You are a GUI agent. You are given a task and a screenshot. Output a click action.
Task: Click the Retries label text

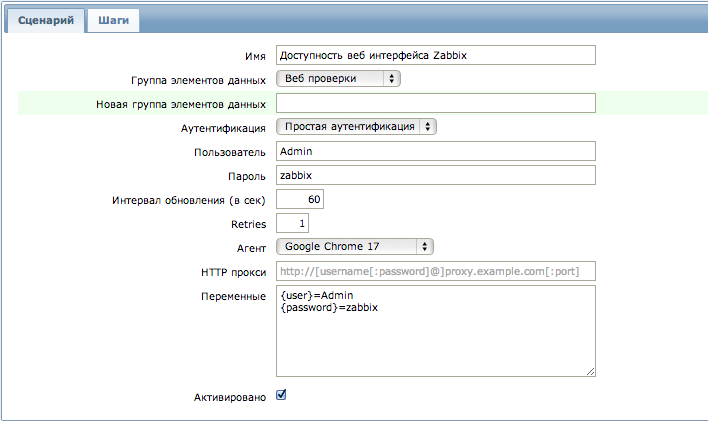pyautogui.click(x=248, y=225)
